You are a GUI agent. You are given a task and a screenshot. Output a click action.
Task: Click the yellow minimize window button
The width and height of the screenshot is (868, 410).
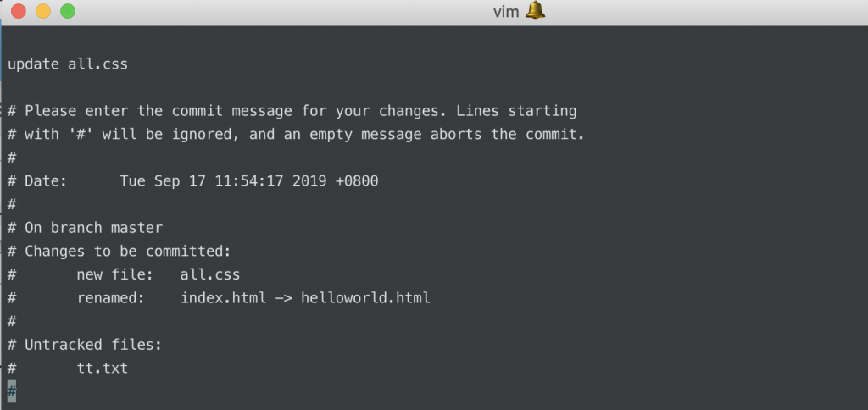tap(43, 11)
